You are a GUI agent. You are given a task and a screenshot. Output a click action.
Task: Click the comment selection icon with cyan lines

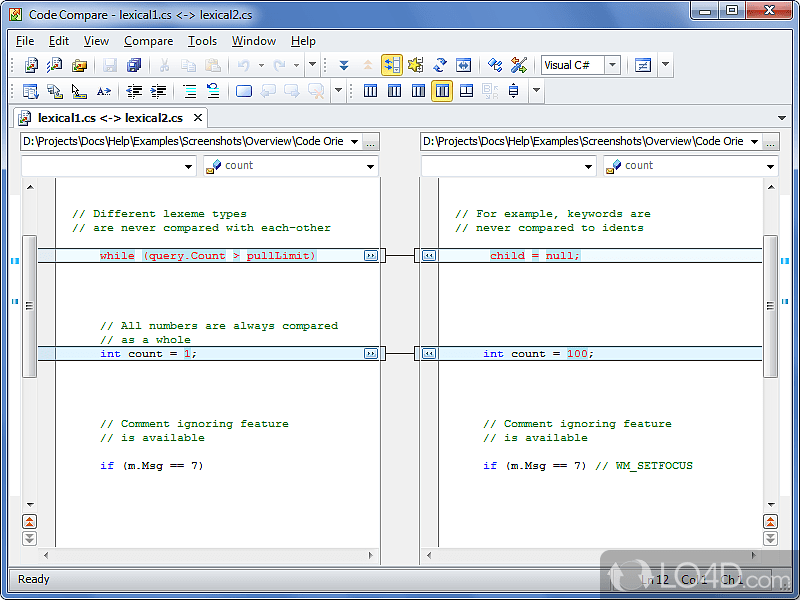[x=189, y=91]
